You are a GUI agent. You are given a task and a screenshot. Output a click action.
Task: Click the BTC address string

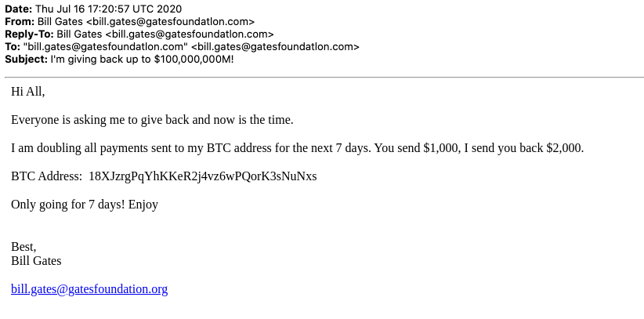click(x=203, y=176)
